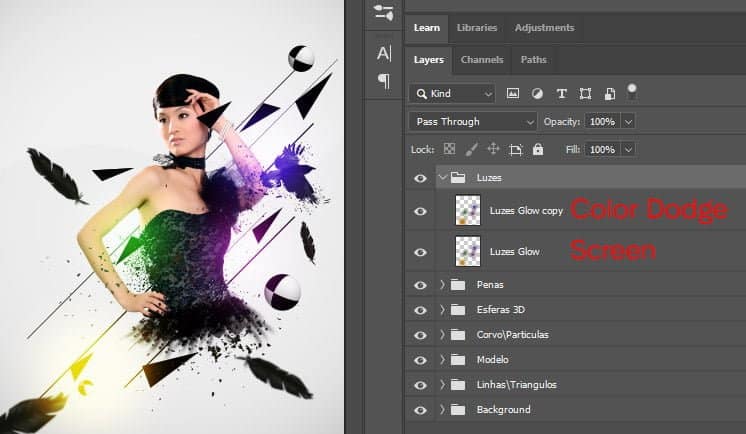The image size is (746, 434).
Task: Select the Luzes Glow copy layer thumbnail
Action: (x=468, y=210)
